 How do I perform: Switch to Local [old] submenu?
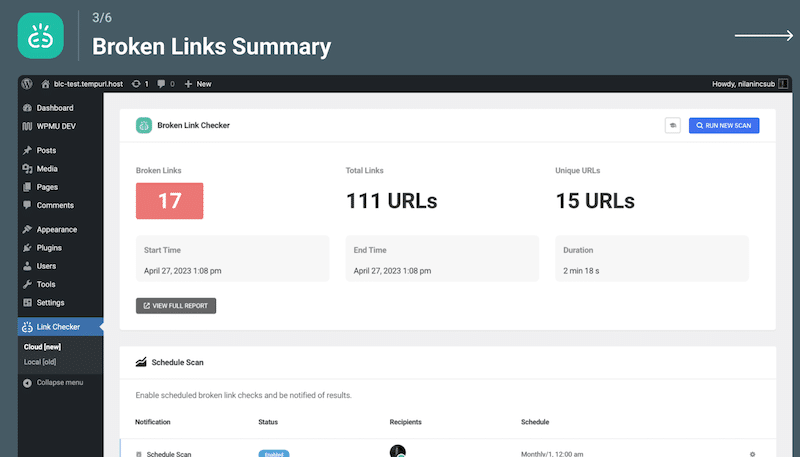(40, 362)
